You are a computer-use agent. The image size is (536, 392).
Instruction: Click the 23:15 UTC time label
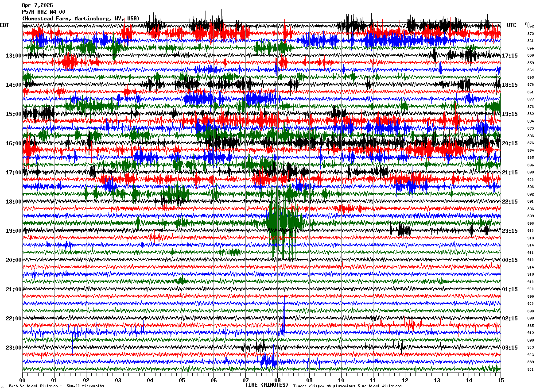pos(509,231)
